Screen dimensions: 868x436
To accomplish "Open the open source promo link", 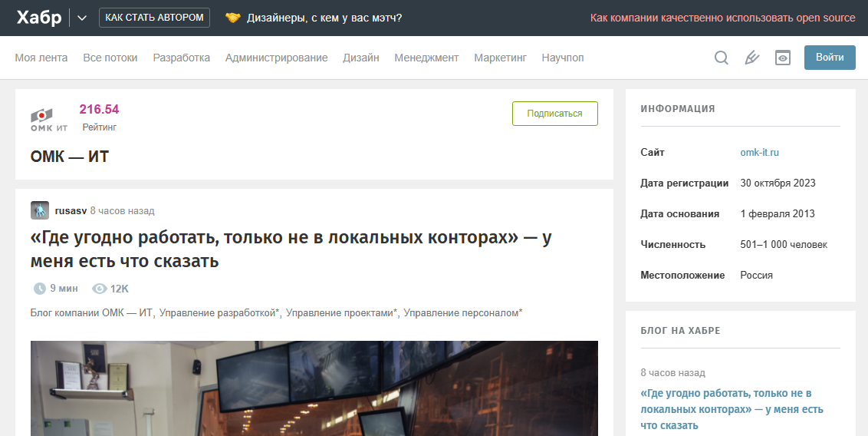I will [x=722, y=18].
